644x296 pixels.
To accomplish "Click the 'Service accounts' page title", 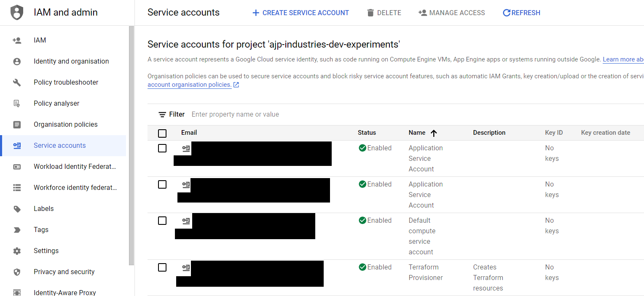I will [x=183, y=13].
